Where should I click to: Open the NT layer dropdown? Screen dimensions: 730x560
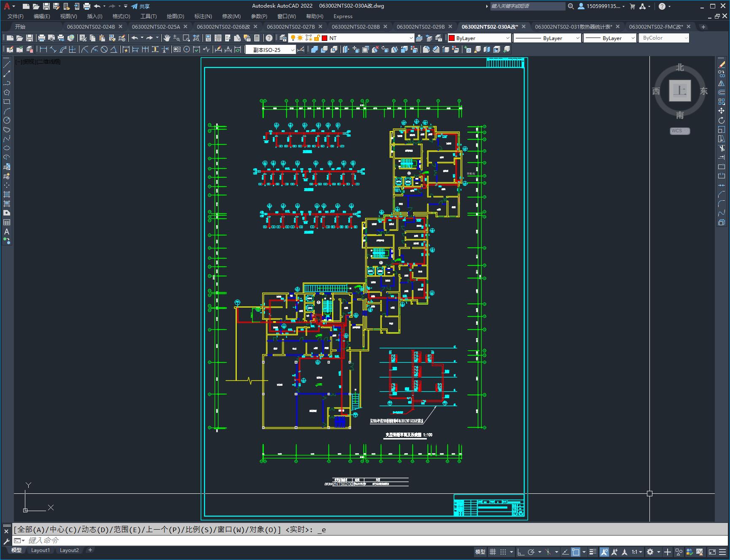351,38
